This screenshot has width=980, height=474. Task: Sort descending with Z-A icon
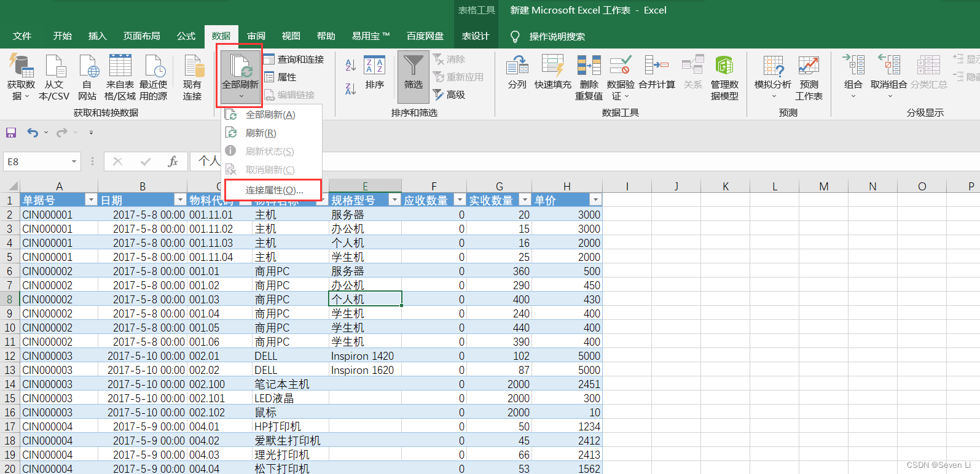[x=350, y=89]
